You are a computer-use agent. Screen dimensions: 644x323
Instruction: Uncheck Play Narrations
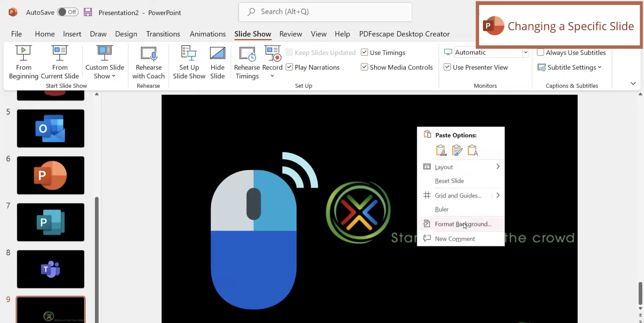[x=289, y=67]
